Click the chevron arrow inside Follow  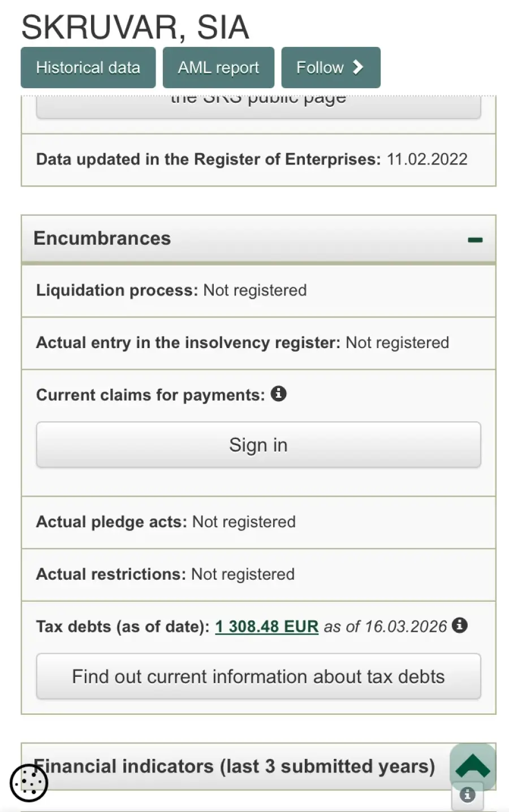[358, 68]
